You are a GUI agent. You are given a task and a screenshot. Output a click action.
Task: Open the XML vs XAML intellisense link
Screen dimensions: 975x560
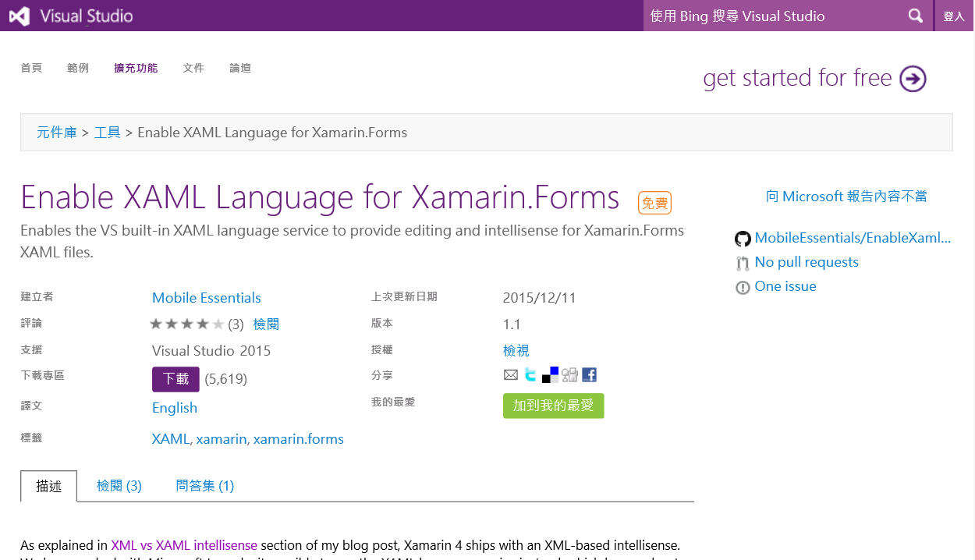pyautogui.click(x=184, y=545)
